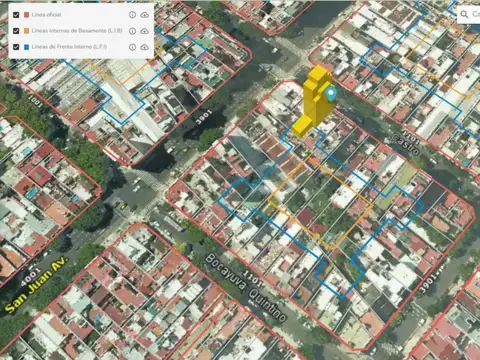This screenshot has width=480, height=360.
Task: Click the 1101 number beside Bocayuva, Quintino
Action: coord(252,279)
